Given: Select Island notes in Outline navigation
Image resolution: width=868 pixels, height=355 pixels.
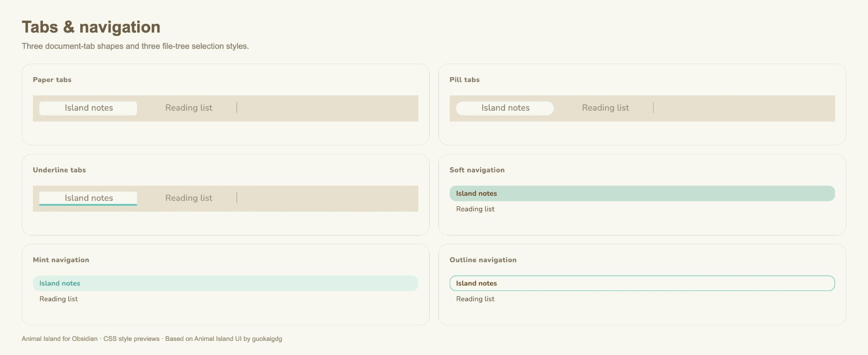Looking at the screenshot, I should [x=642, y=283].
